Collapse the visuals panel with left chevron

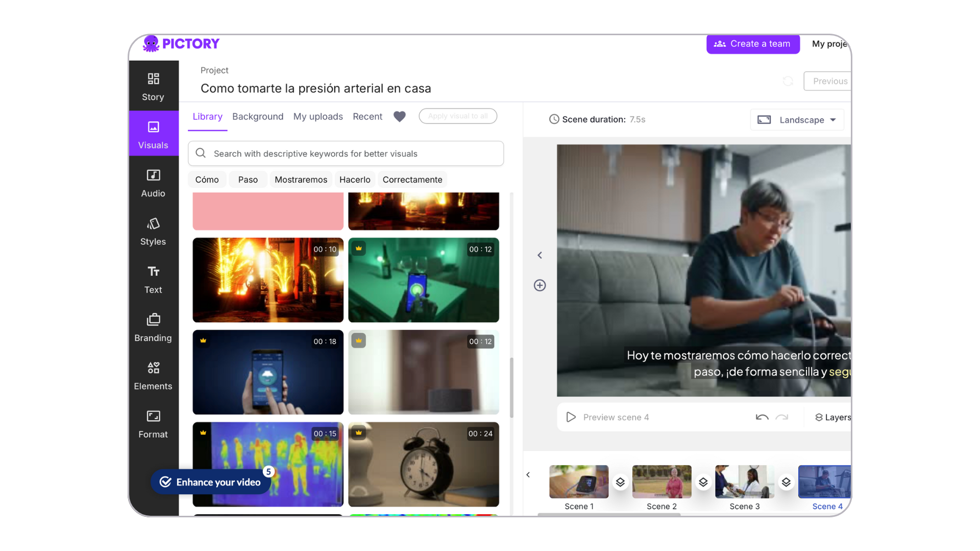(540, 255)
